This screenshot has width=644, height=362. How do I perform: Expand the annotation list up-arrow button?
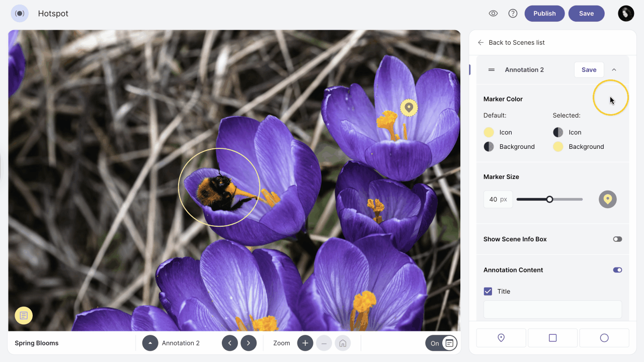pos(150,343)
